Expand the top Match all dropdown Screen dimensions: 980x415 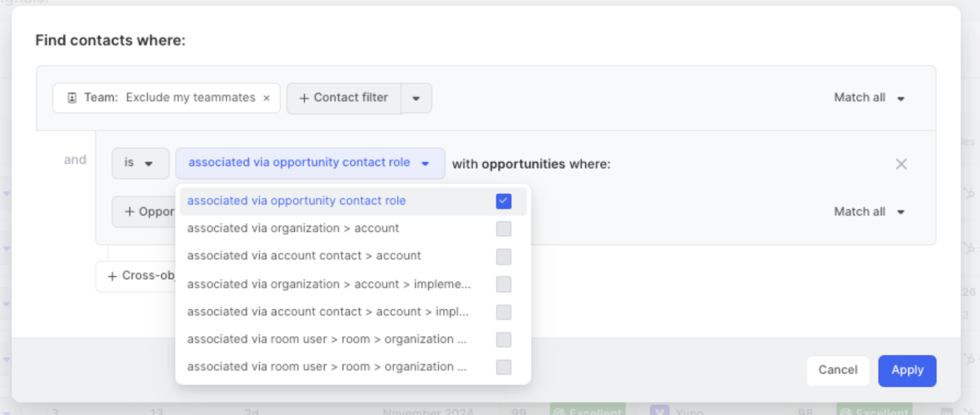(869, 98)
